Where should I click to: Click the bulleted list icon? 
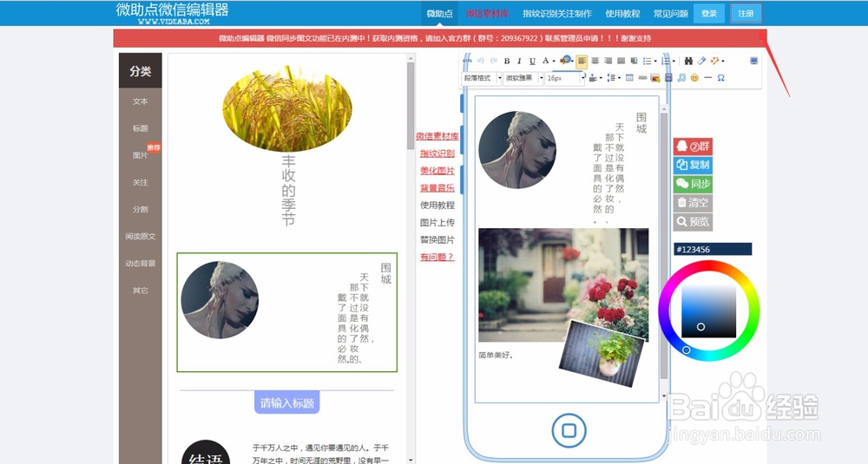[647, 61]
